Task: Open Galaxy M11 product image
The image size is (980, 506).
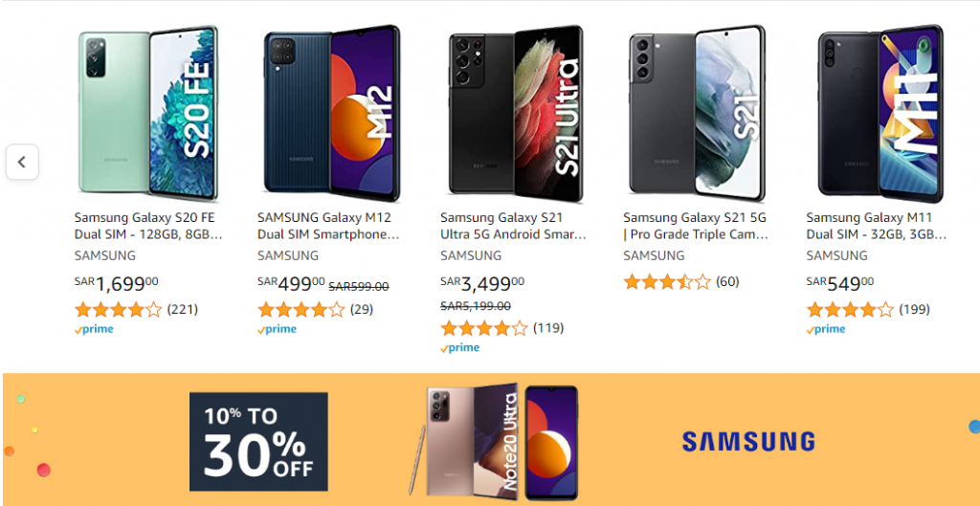Action: [x=880, y=113]
